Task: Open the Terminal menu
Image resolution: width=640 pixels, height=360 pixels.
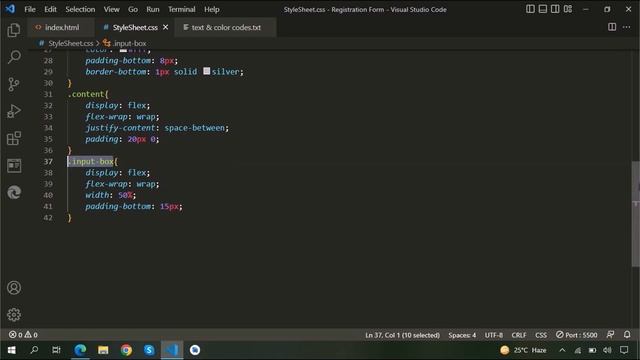Action: click(x=182, y=9)
